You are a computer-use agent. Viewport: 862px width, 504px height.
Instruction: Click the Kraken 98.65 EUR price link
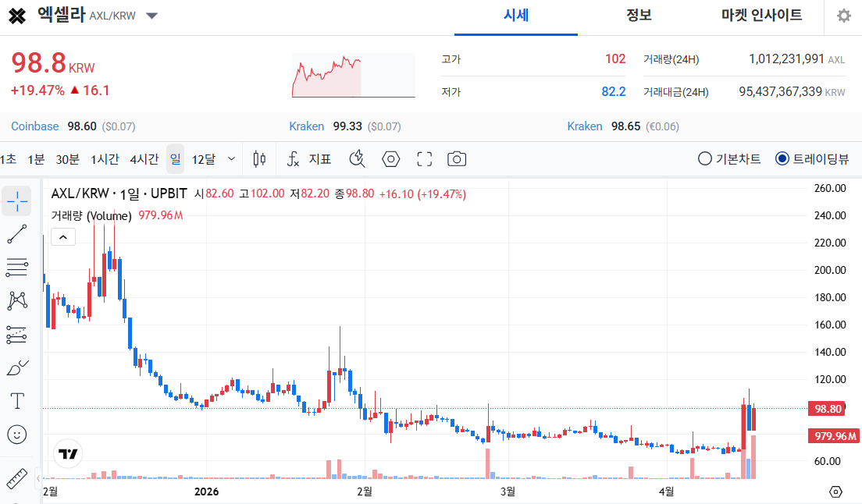tap(623, 126)
